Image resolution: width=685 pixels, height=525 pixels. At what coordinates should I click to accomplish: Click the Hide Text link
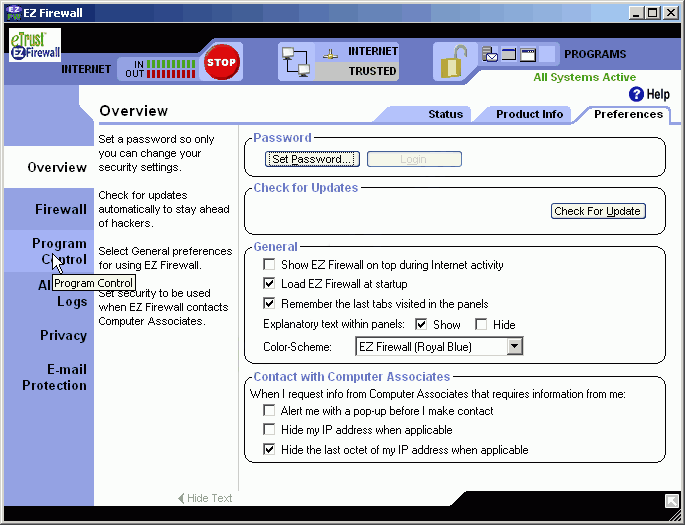205,498
